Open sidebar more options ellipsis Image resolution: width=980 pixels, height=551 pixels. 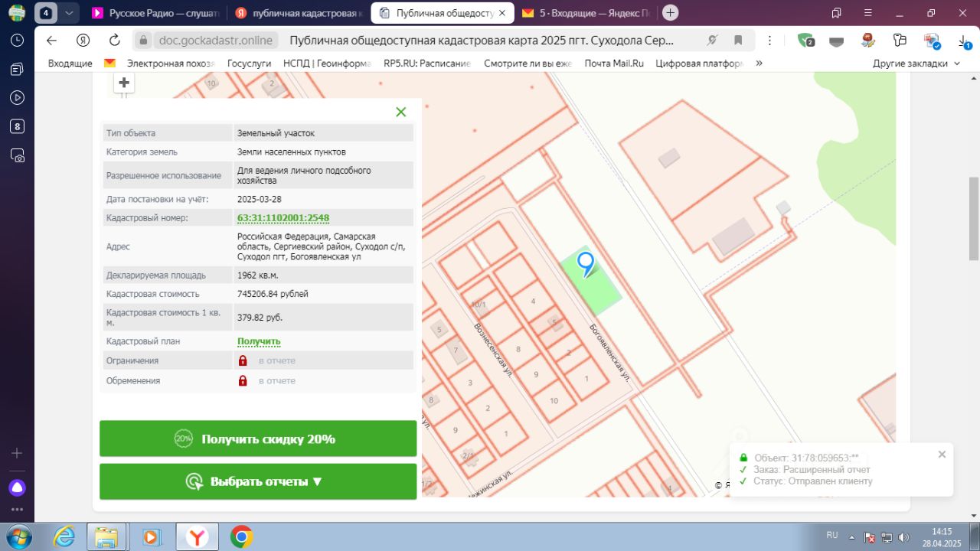point(17,510)
